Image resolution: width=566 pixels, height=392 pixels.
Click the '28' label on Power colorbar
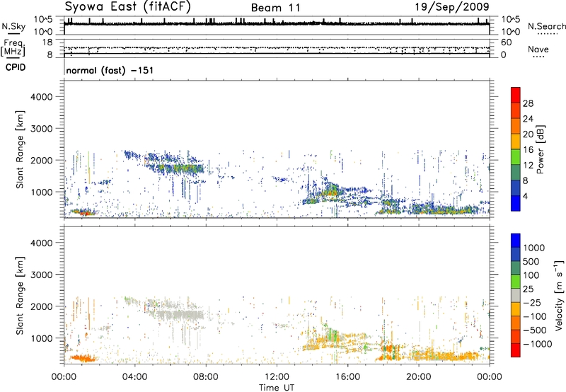coord(528,103)
